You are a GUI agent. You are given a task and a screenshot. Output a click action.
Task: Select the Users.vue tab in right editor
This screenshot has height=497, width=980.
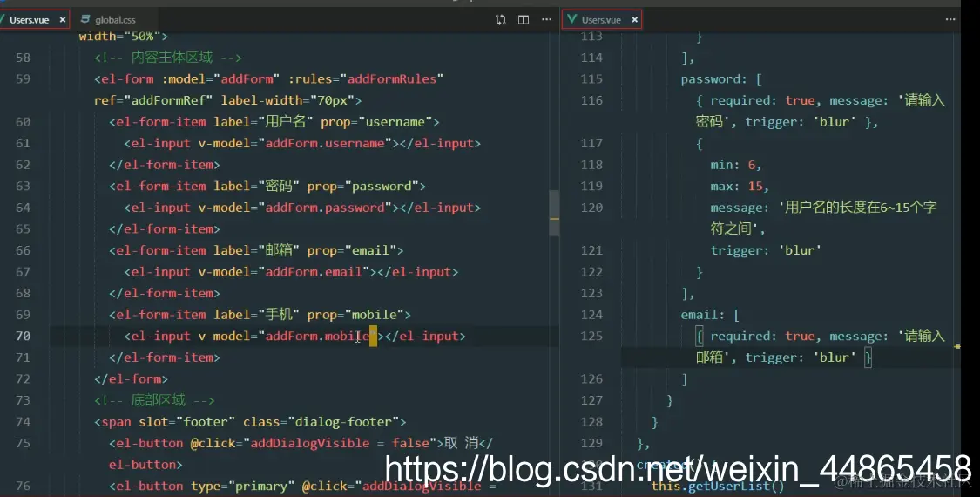coord(601,20)
